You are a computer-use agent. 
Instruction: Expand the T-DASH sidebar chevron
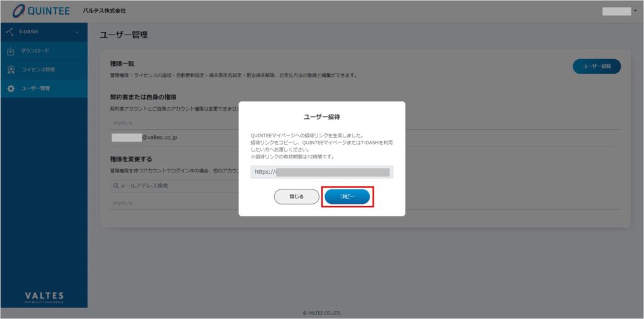tap(77, 31)
